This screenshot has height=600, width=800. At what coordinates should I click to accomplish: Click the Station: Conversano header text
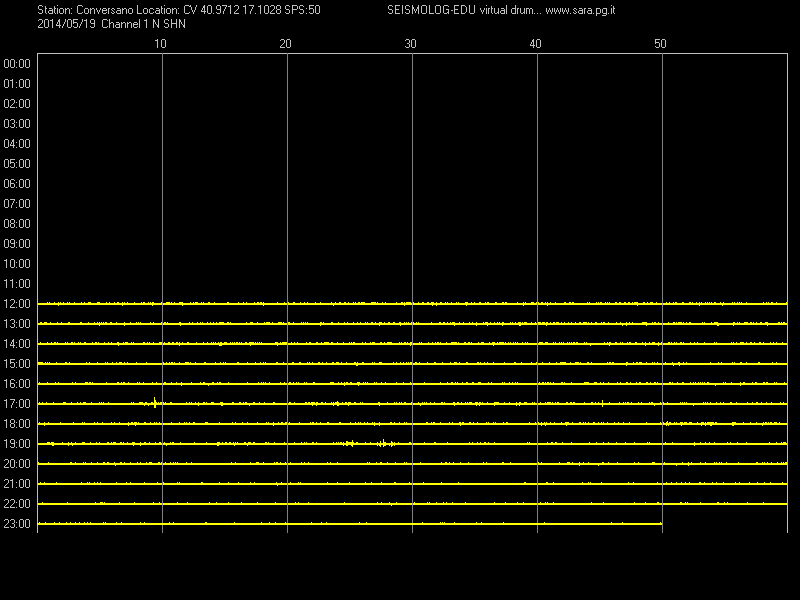click(85, 10)
